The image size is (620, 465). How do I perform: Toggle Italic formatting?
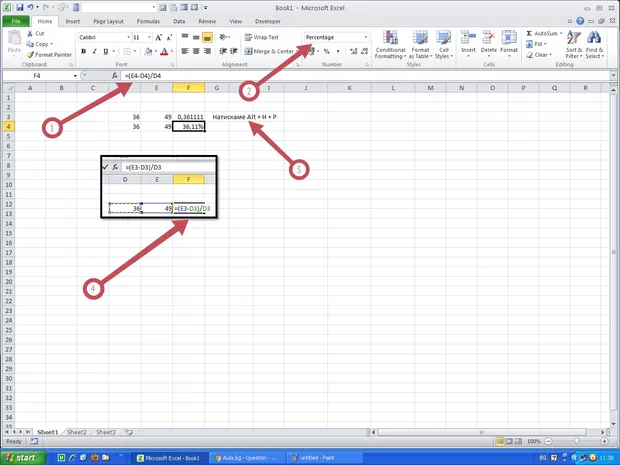click(x=95, y=51)
